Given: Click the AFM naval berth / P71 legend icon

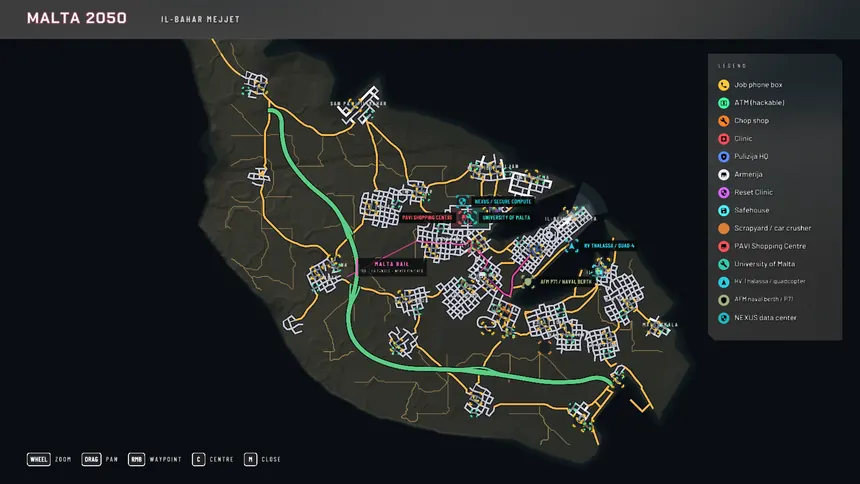Looking at the screenshot, I should click(x=723, y=300).
